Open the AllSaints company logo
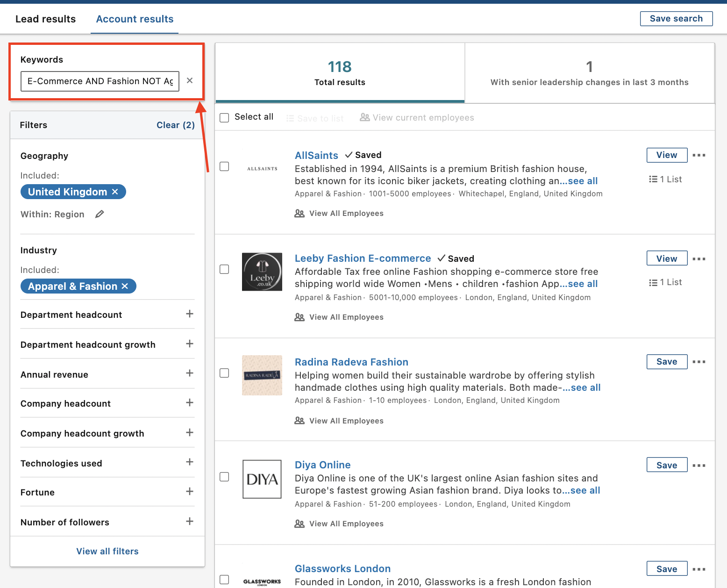727x588 pixels. coord(262,168)
